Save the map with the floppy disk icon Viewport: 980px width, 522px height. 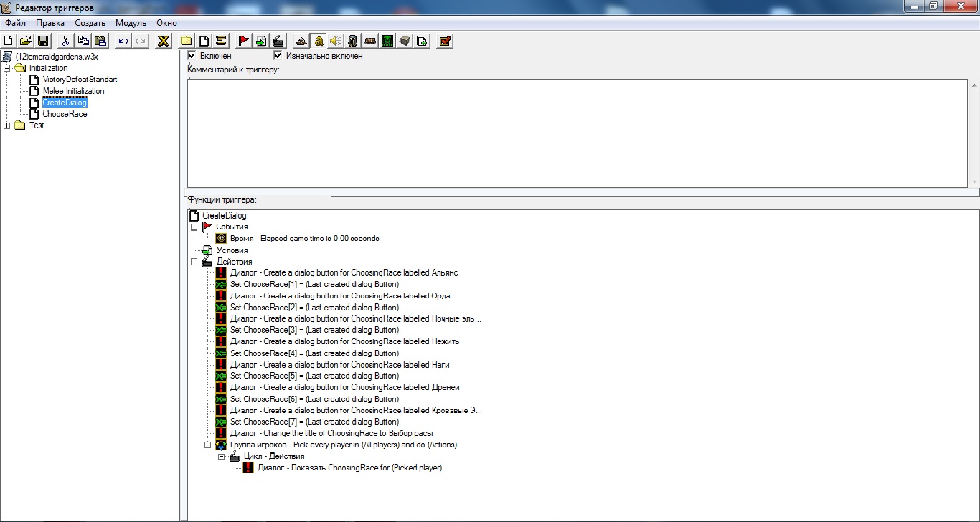[42, 41]
